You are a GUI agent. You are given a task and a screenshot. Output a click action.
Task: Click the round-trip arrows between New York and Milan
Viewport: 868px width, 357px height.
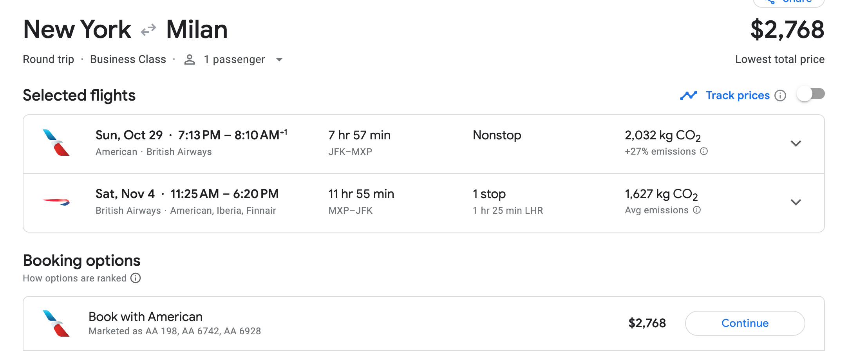(x=148, y=30)
